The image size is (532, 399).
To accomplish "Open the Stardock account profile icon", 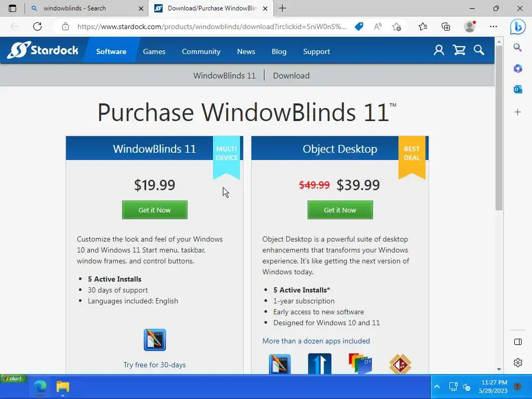I will [438, 50].
